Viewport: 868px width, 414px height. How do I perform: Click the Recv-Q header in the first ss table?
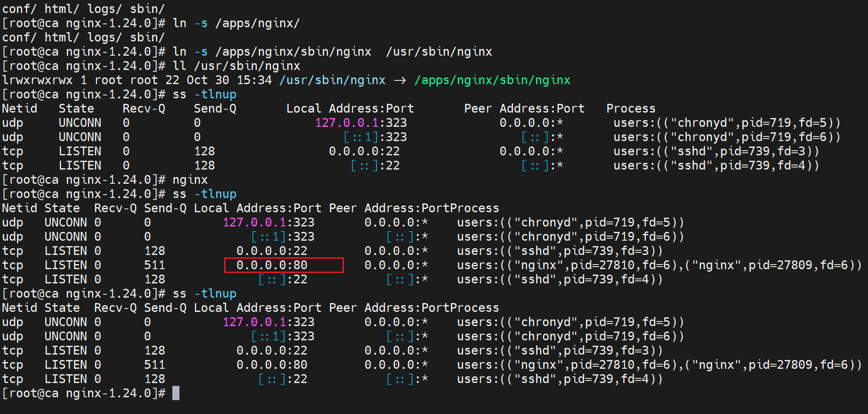[143, 108]
